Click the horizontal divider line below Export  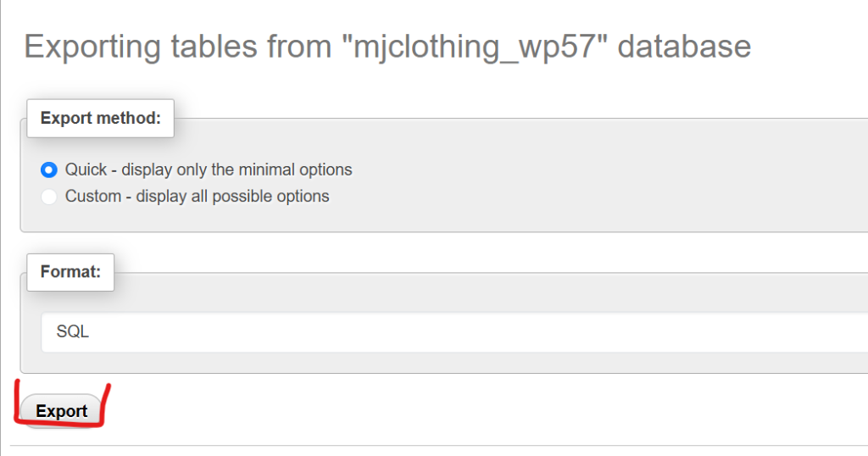tap(424, 445)
